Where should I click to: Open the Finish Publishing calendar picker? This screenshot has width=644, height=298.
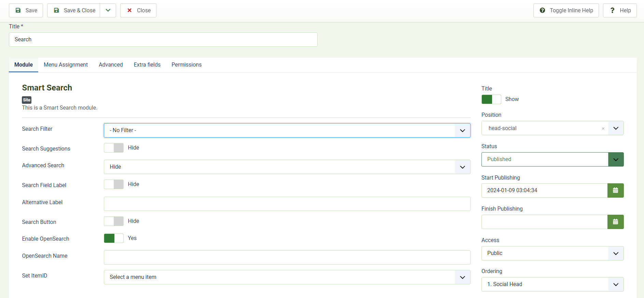[x=616, y=222]
